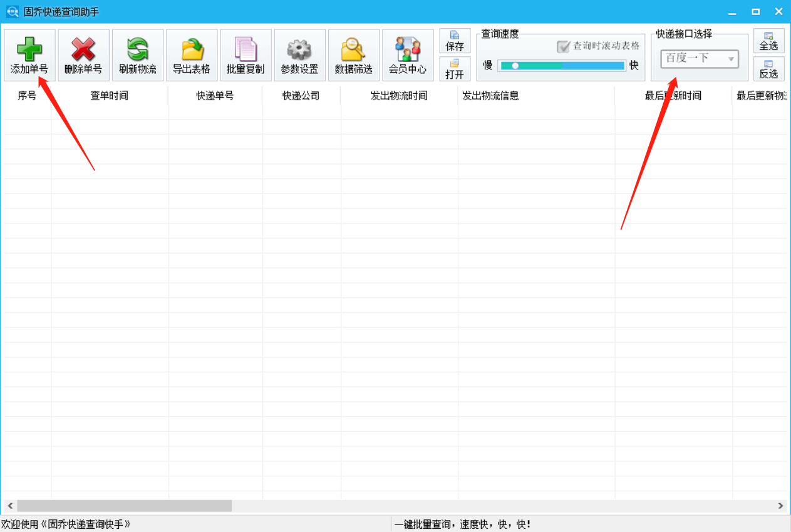This screenshot has width=791, height=532.
Task: Click the 批量复制 batch copy icon
Action: click(x=246, y=54)
